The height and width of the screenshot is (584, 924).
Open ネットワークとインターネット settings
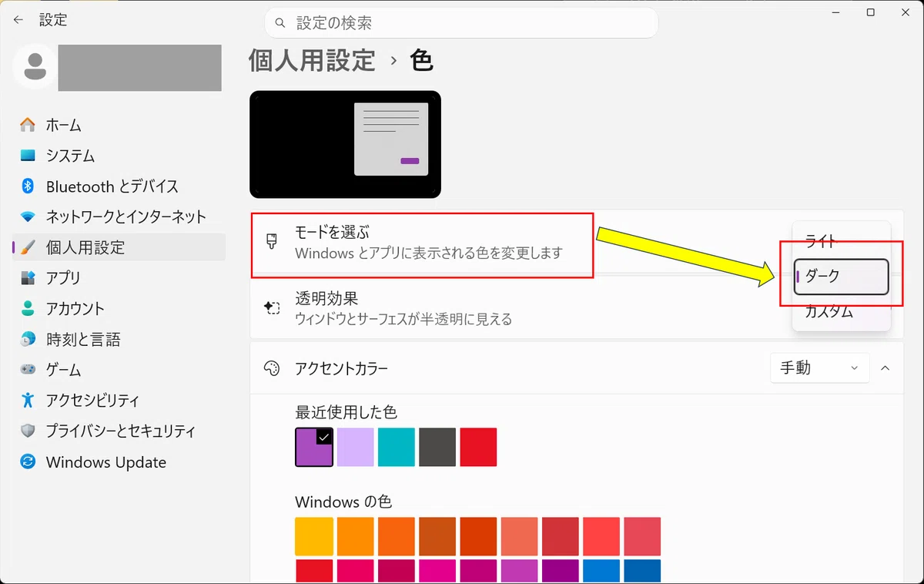click(119, 216)
